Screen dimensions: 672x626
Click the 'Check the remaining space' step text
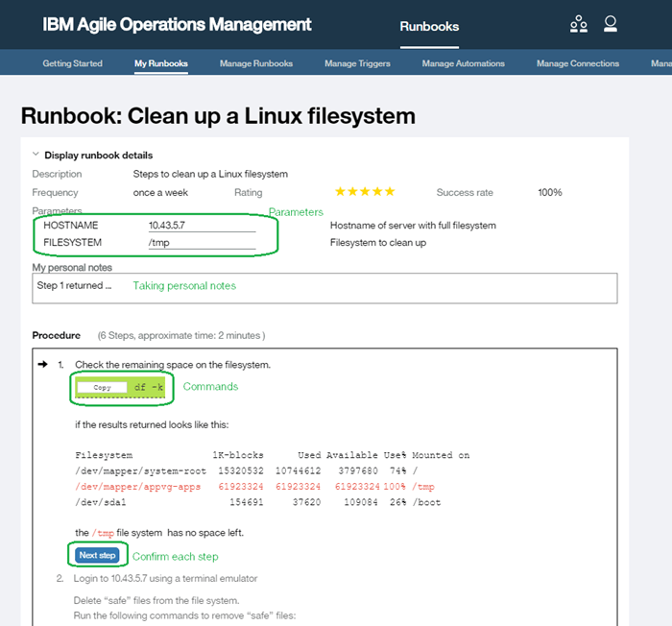(173, 365)
